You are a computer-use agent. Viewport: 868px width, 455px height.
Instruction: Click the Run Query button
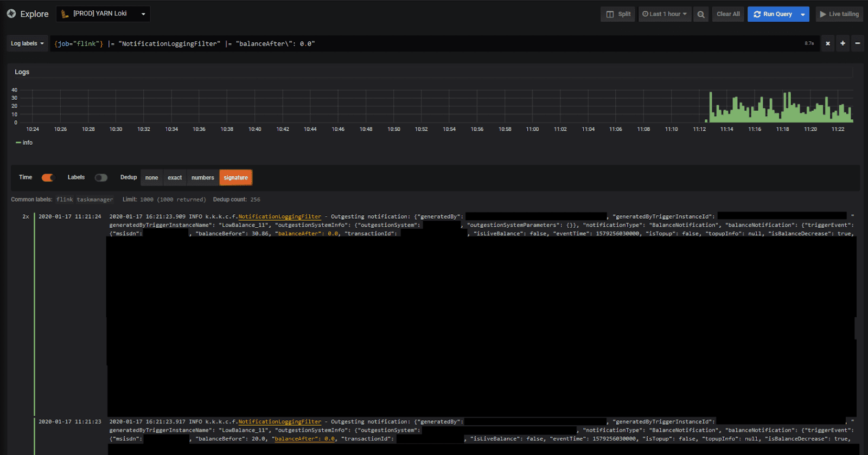click(773, 14)
